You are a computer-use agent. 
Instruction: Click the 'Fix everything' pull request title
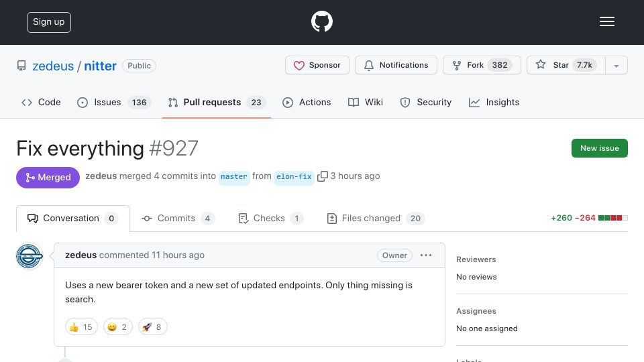coord(80,148)
